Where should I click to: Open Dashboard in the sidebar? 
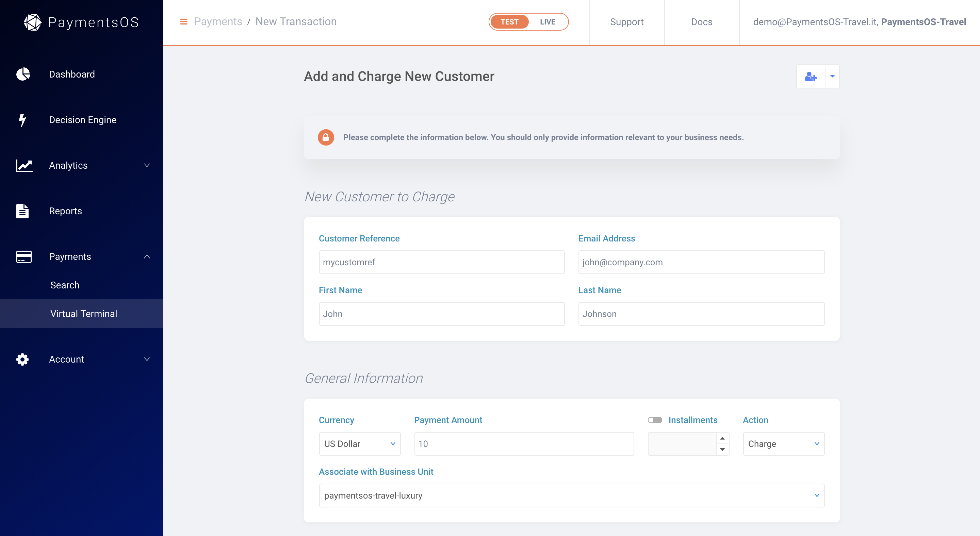pyautogui.click(x=72, y=74)
